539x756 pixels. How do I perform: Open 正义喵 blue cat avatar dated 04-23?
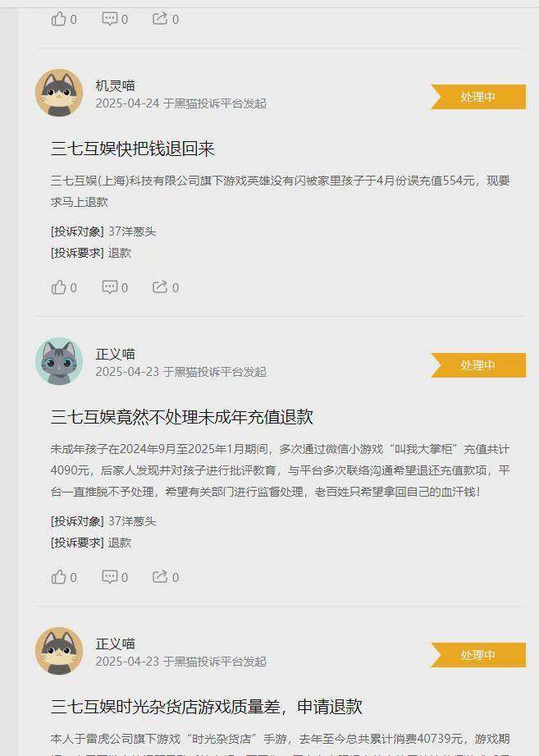(59, 361)
